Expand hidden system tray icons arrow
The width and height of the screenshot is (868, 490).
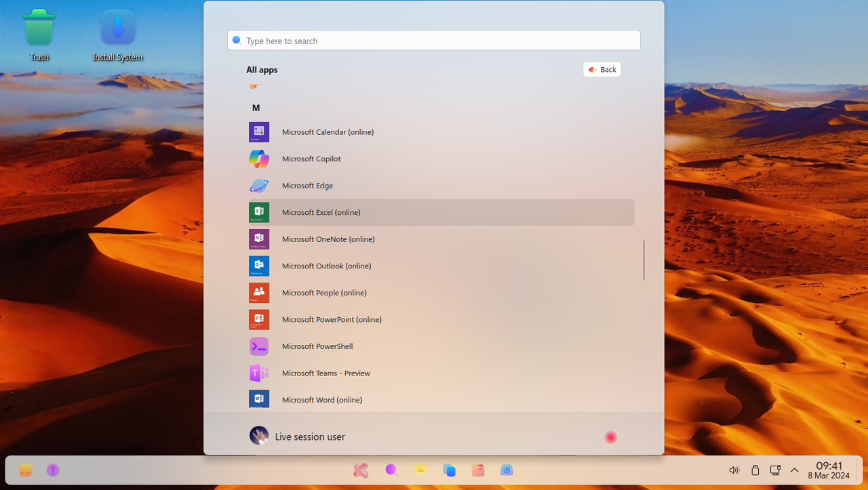795,470
